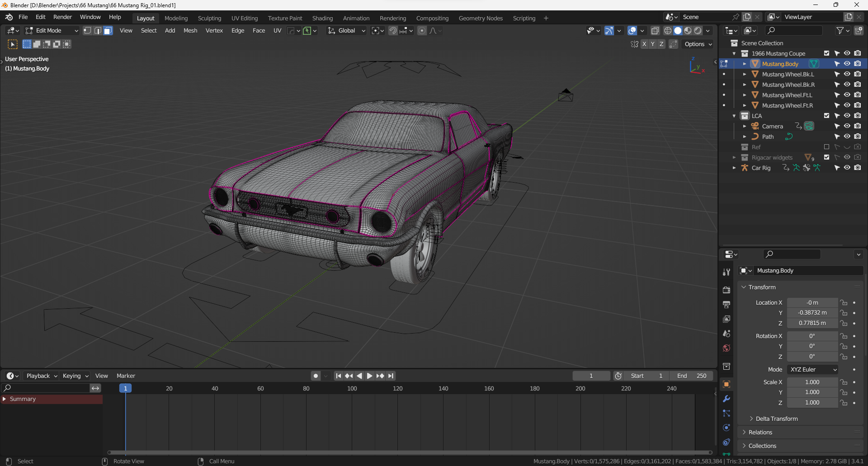868x466 pixels.
Task: Toggle show gizmos icon
Action: 609,31
